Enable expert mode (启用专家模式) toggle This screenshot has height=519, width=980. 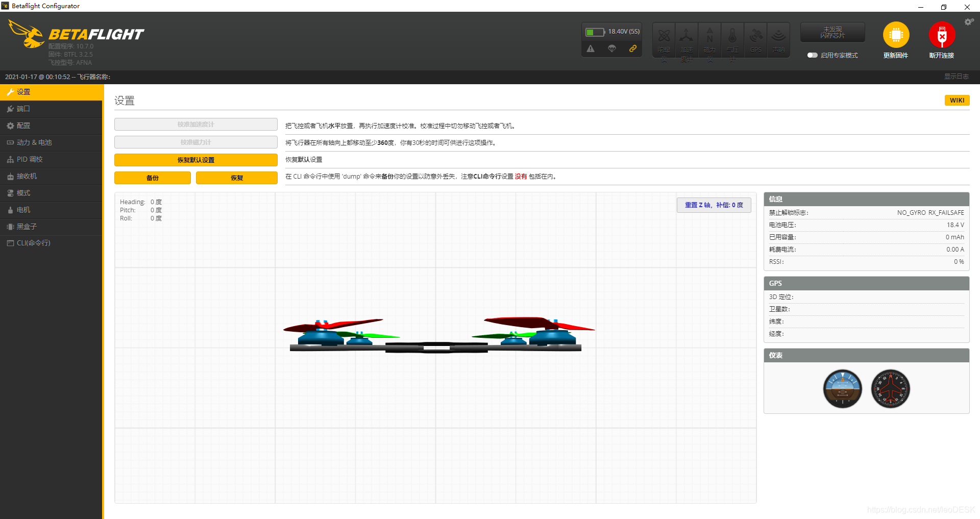pyautogui.click(x=812, y=55)
